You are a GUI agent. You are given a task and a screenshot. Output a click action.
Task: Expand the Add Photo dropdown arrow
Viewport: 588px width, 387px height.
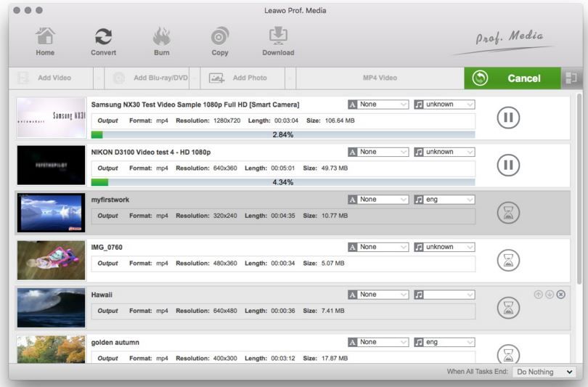pos(290,78)
